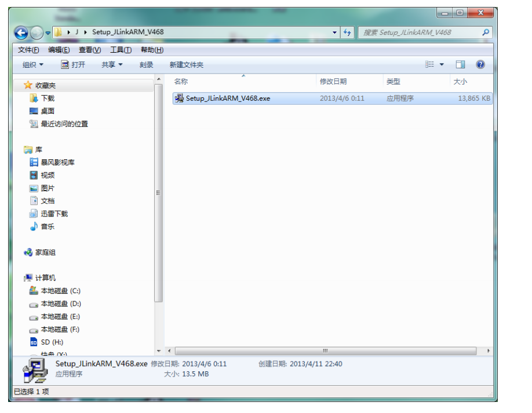The image size is (532, 413).
Task: Open the 文件(F) menu
Action: pyautogui.click(x=28, y=50)
